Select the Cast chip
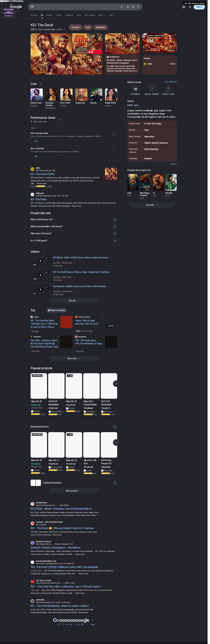210x644 pixels. pyautogui.click(x=88, y=27)
